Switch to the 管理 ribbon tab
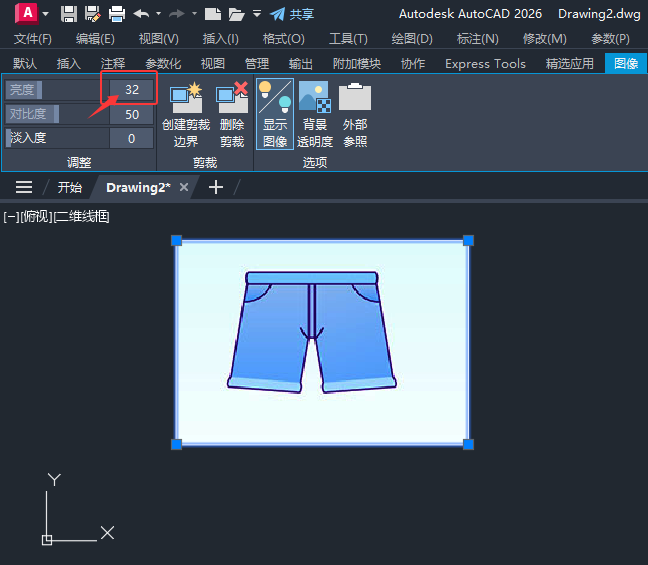Screen dimensions: 648x565 pos(257,64)
